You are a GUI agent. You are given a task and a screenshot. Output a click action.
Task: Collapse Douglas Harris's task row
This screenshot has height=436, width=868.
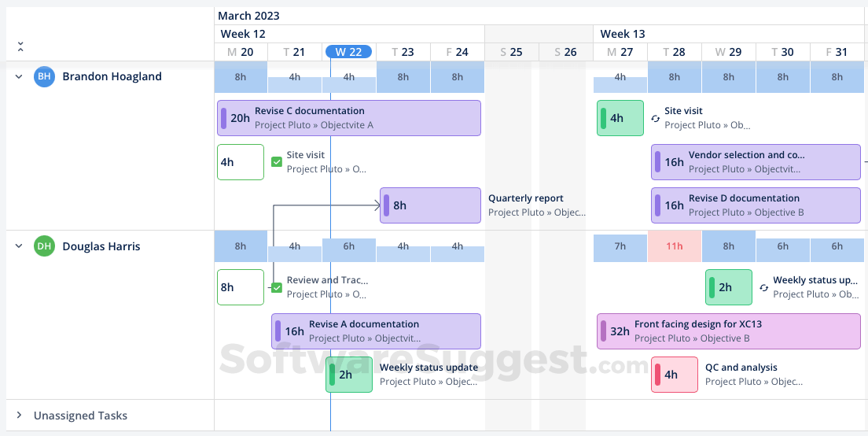[19, 246]
